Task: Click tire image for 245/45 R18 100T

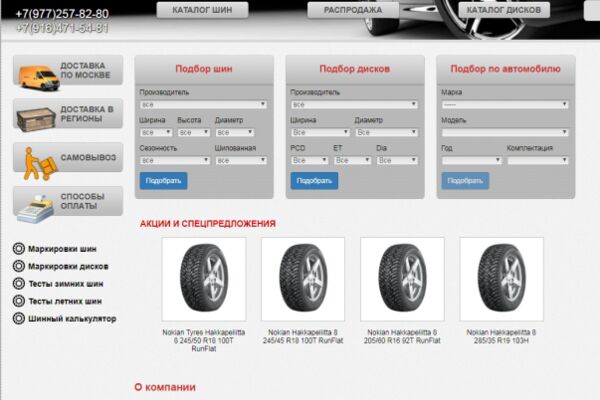Action: point(303,279)
